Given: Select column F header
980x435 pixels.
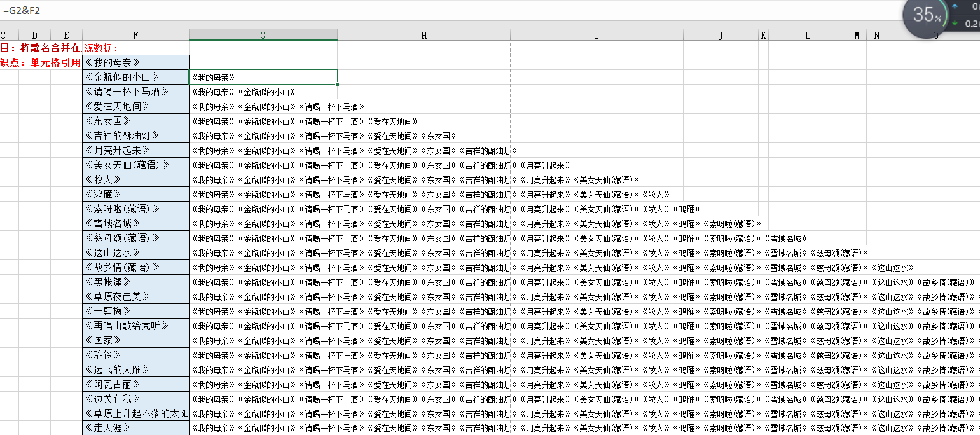Looking at the screenshot, I should coord(135,36).
